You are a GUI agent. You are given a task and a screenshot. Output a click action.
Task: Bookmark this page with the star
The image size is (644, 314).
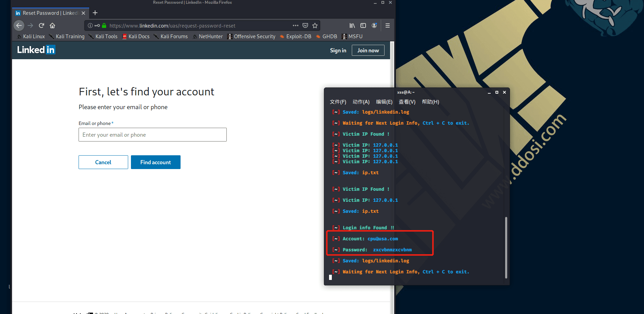pyautogui.click(x=315, y=25)
